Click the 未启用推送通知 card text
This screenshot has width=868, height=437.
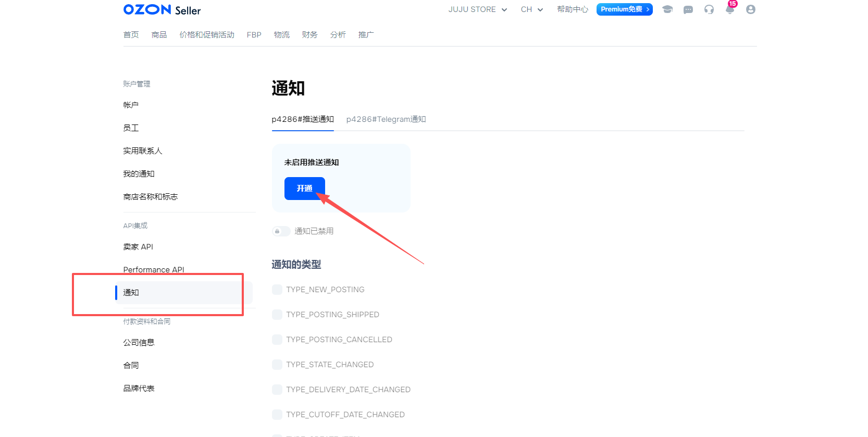pos(312,163)
